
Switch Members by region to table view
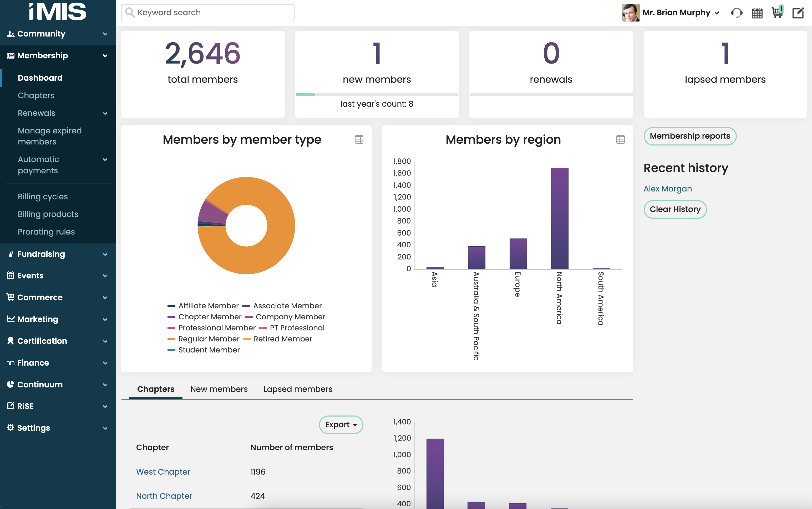coord(621,139)
